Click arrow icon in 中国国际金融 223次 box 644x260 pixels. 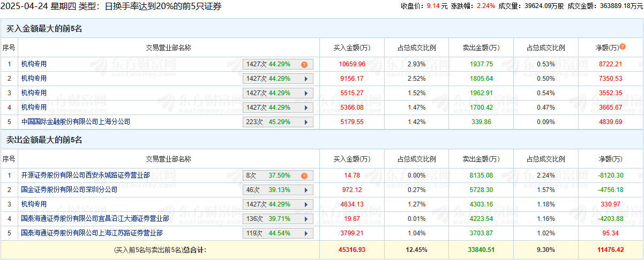pos(306,122)
